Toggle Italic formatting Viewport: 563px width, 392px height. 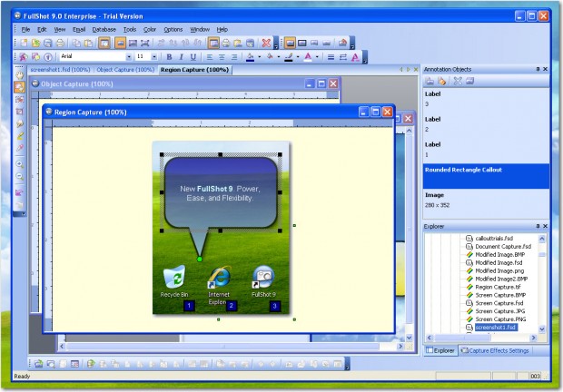[x=181, y=57]
